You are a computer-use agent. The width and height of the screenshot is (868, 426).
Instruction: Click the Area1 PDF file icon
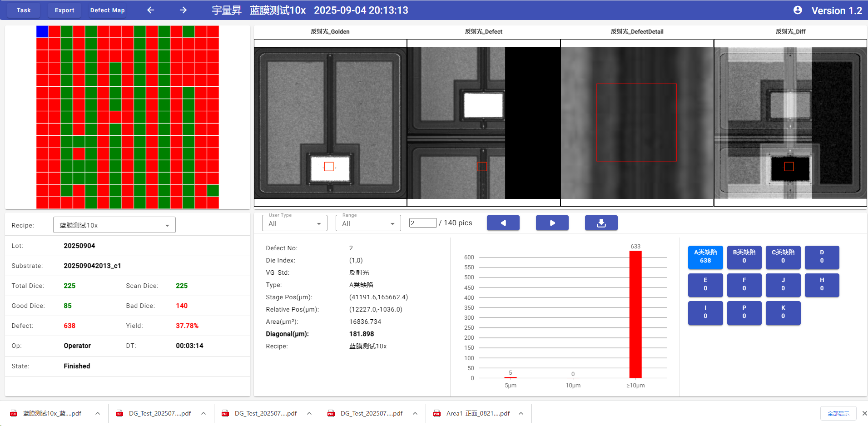437,413
